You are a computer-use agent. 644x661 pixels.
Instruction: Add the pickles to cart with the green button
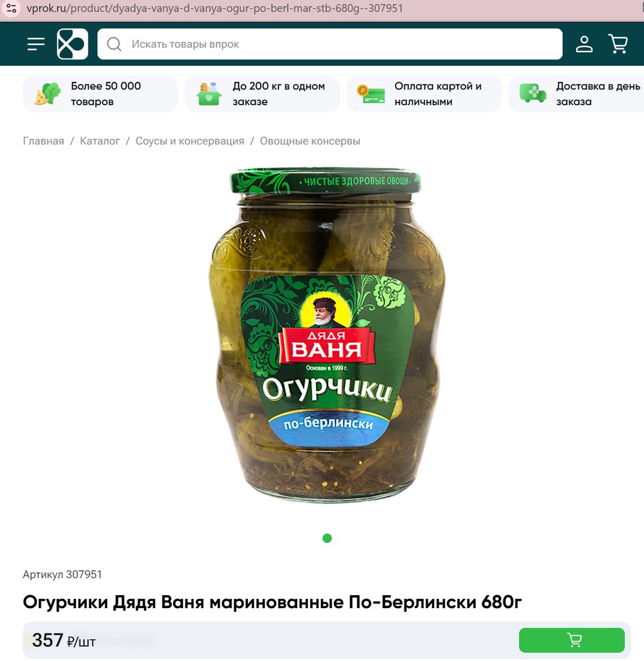[x=572, y=640]
